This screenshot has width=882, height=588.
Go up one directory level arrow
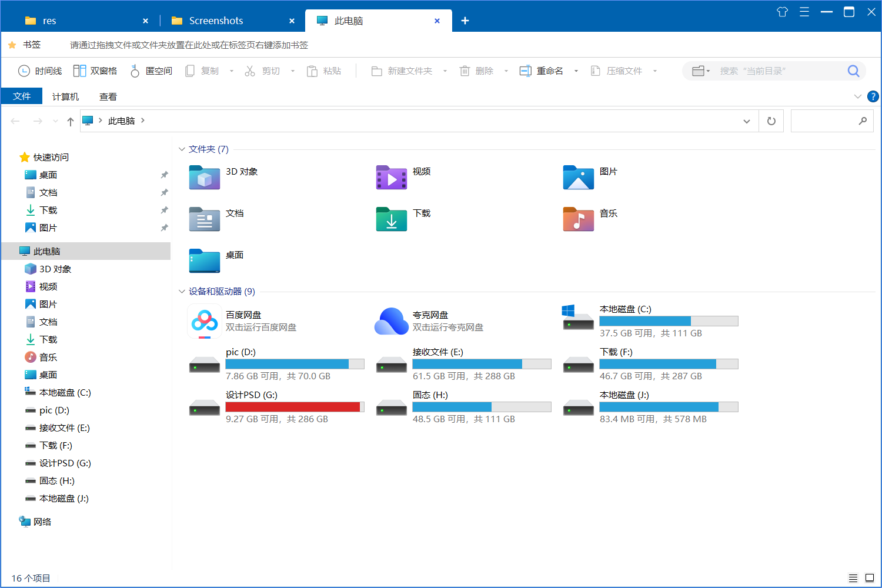(x=71, y=121)
